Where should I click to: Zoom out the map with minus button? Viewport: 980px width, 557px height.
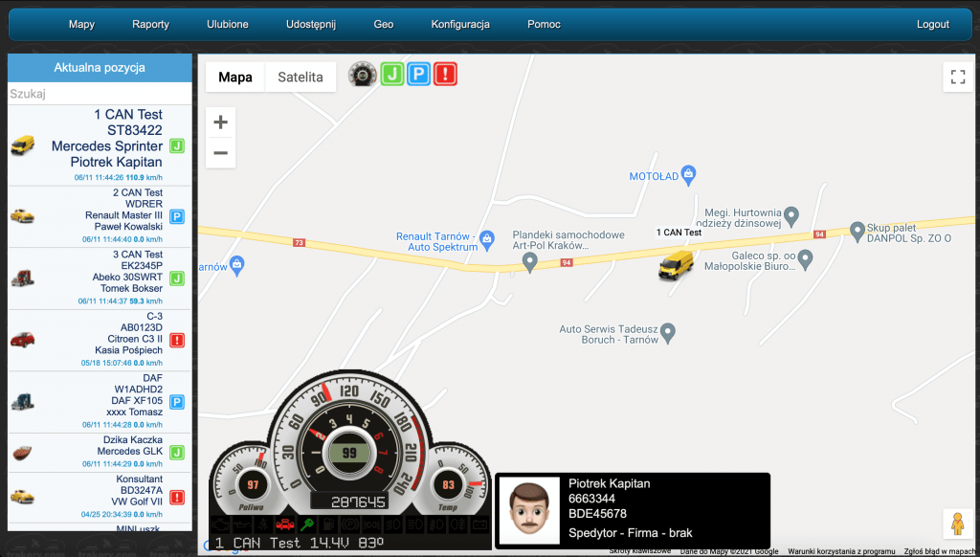221,152
